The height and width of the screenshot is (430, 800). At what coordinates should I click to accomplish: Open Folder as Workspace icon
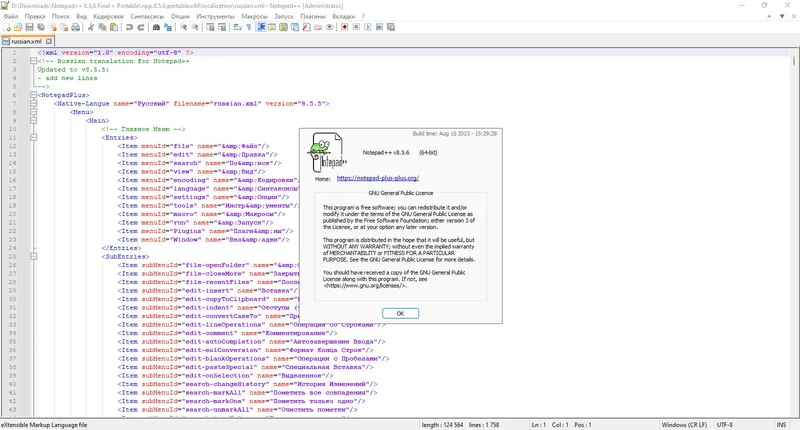tap(318, 27)
